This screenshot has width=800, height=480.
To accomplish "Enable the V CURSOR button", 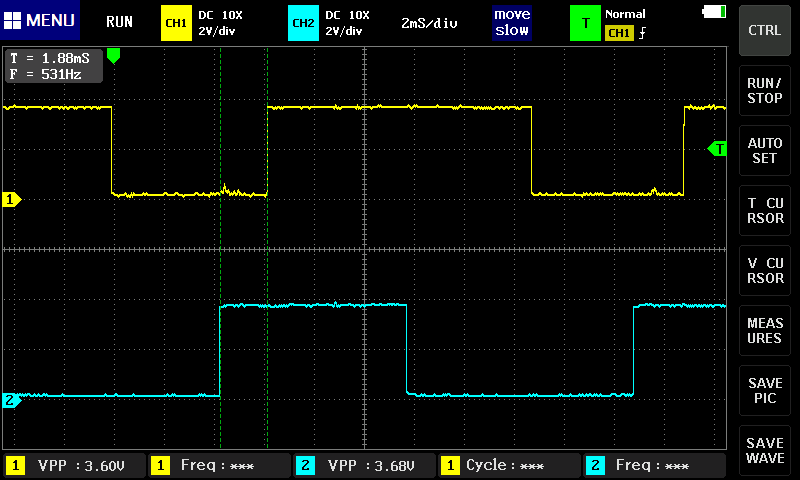I will click(764, 270).
